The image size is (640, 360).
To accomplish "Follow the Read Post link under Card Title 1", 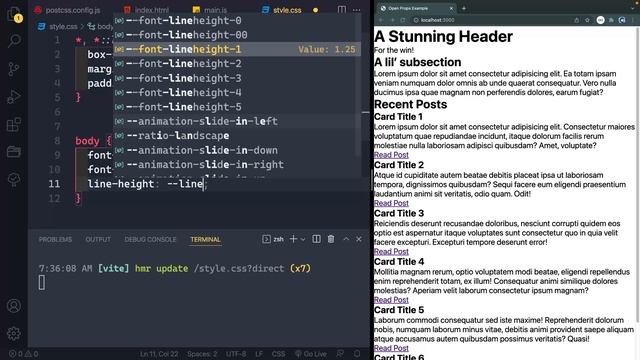I will (x=391, y=155).
